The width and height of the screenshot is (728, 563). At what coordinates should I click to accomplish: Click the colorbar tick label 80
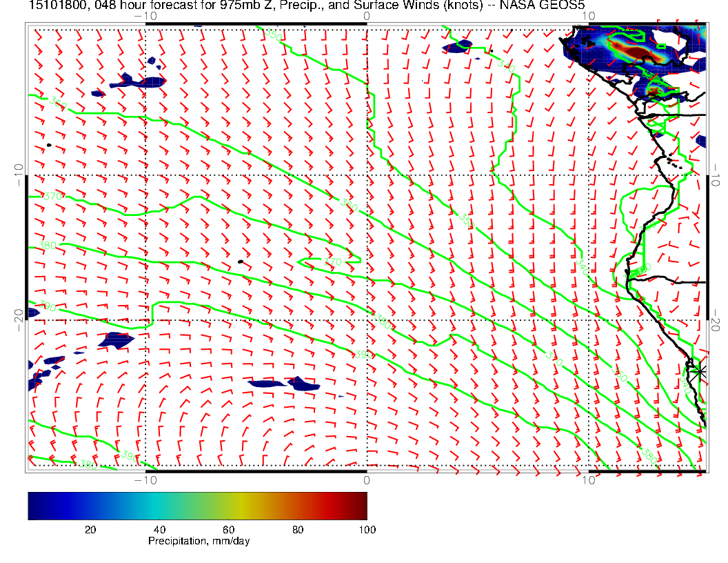click(298, 529)
